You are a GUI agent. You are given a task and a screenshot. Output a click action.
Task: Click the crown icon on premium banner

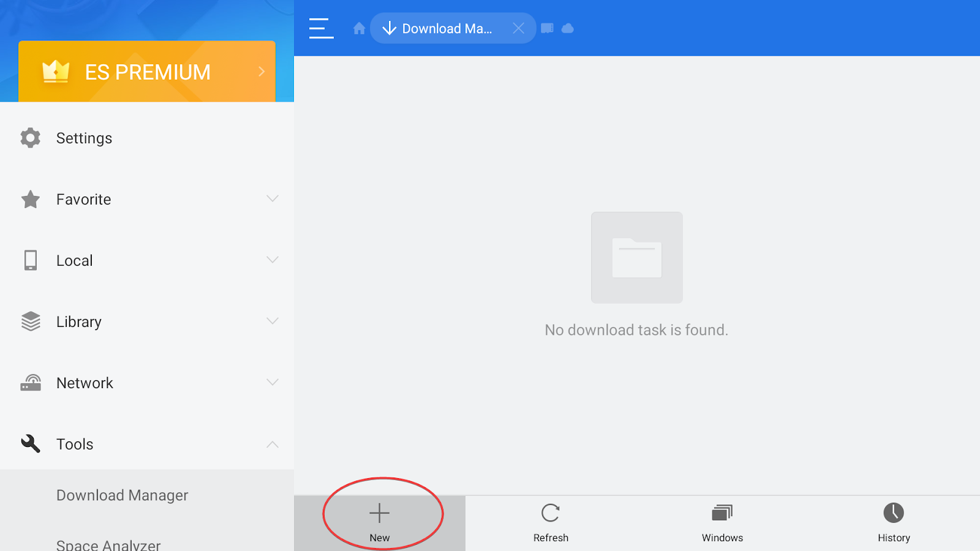[x=56, y=72]
